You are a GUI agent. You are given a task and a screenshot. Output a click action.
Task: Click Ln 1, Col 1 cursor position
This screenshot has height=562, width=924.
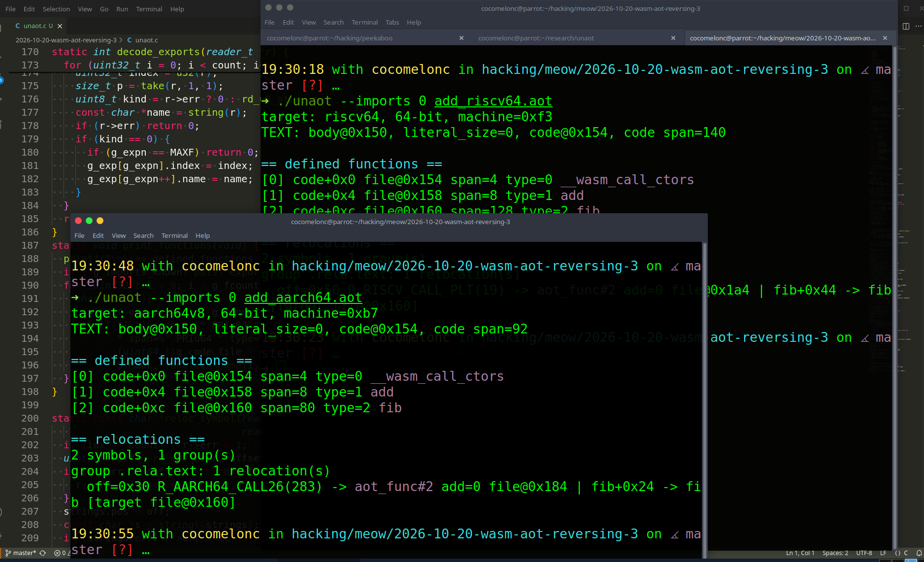(800, 553)
